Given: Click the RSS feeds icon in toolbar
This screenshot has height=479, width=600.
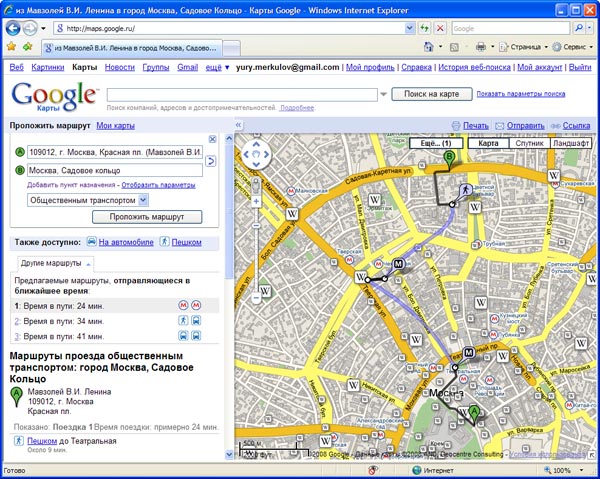Looking at the screenshot, I should 454,47.
